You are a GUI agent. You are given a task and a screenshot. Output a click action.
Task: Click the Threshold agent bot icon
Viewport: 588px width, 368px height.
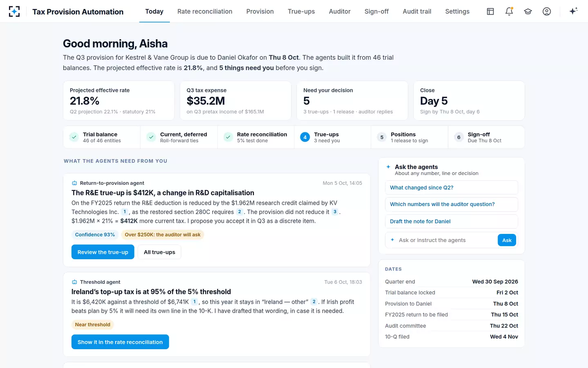pyautogui.click(x=74, y=282)
